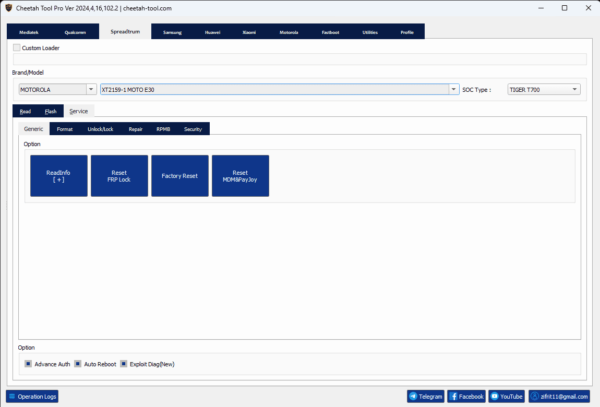Toggle the Advance Auth checkbox
The height and width of the screenshot is (407, 600).
click(28, 364)
